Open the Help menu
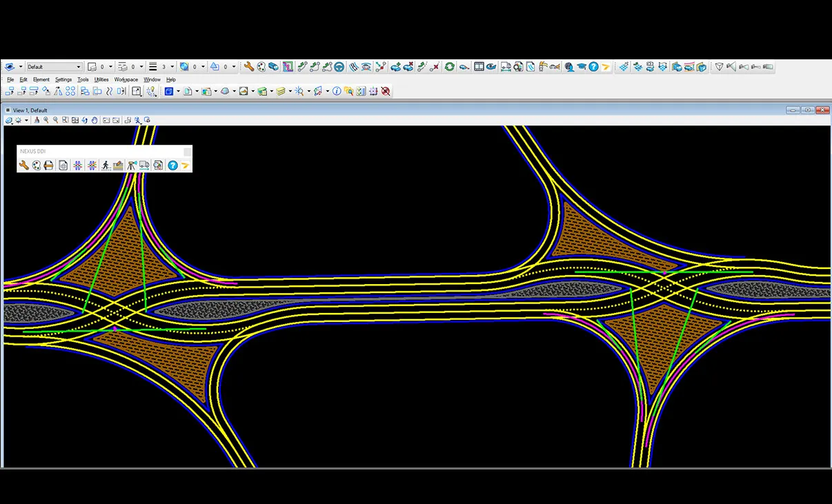This screenshot has height=504, width=832. click(171, 79)
